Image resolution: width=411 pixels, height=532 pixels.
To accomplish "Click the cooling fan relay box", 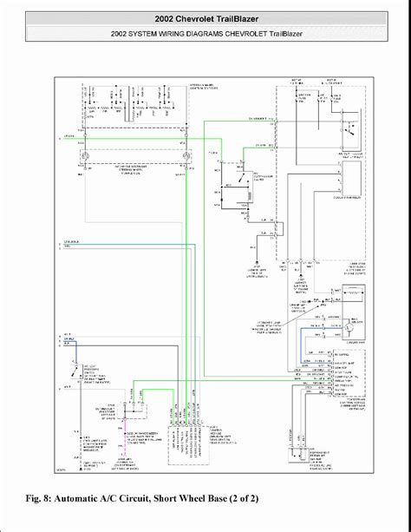I will [x=352, y=178].
